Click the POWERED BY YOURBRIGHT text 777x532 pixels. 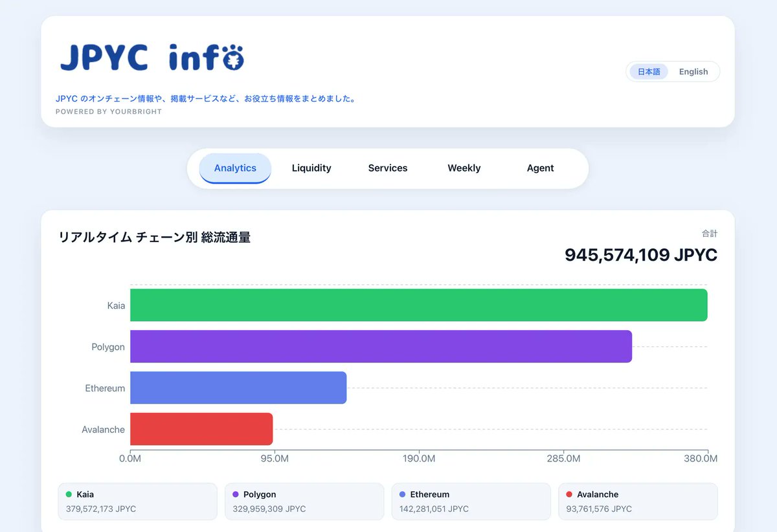[109, 112]
